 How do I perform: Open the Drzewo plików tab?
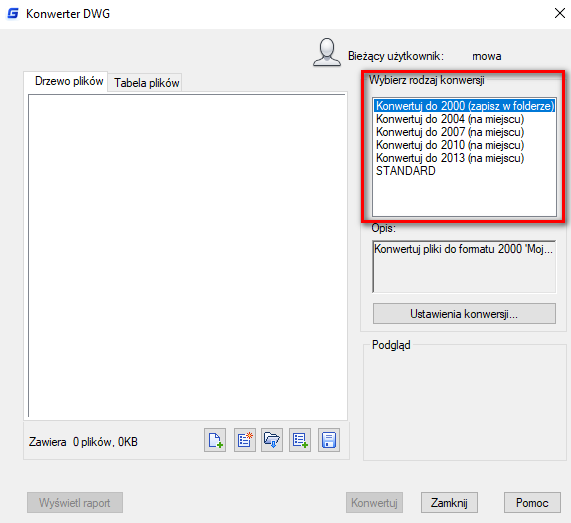69,81
